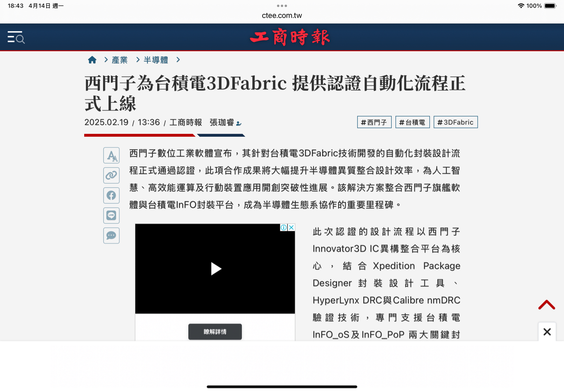
Task: Play the embedded advertisement video
Action: 215,269
